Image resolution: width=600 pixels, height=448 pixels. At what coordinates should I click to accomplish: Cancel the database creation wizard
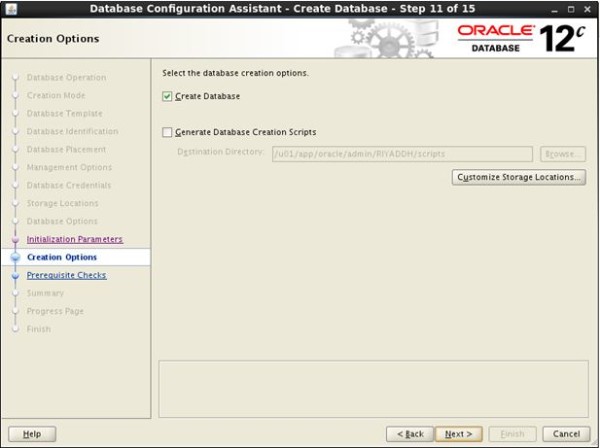click(x=566, y=434)
